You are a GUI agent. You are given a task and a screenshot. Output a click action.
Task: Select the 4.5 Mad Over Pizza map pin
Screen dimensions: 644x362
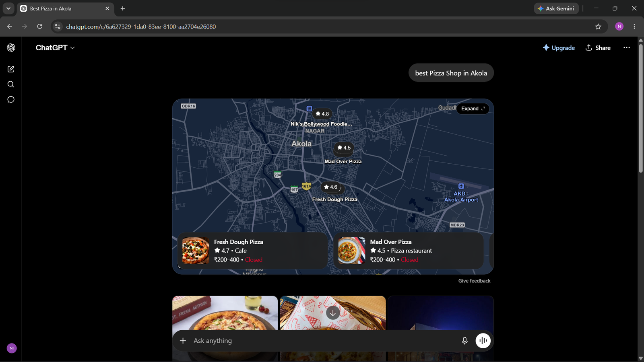(344, 148)
